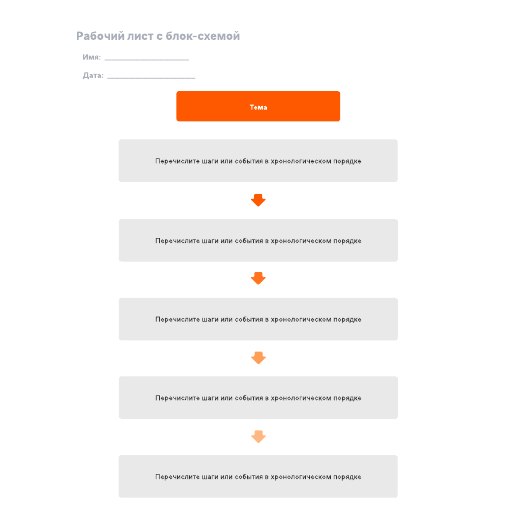516x516 pixels.
Task: Select the last gray step box at bottom
Action: pos(258,476)
